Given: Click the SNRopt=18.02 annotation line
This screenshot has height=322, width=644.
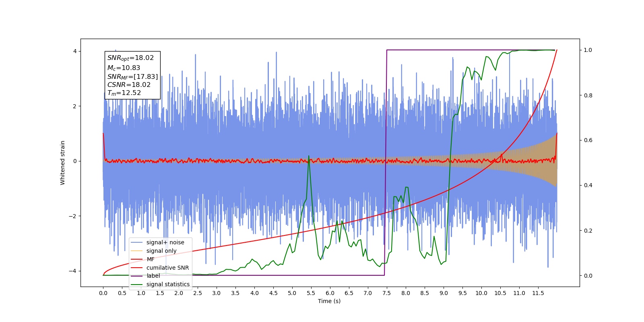Looking at the screenshot, I should coord(130,58).
